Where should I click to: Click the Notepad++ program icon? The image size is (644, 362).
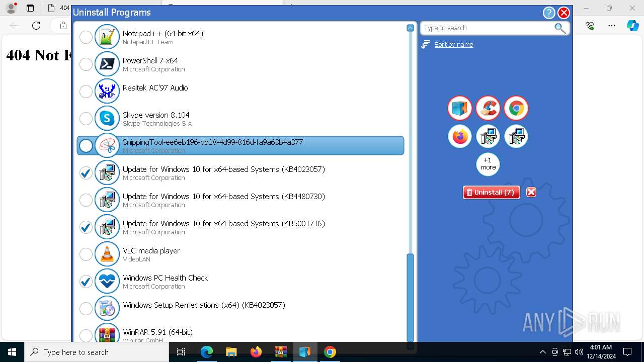pyautogui.click(x=107, y=37)
